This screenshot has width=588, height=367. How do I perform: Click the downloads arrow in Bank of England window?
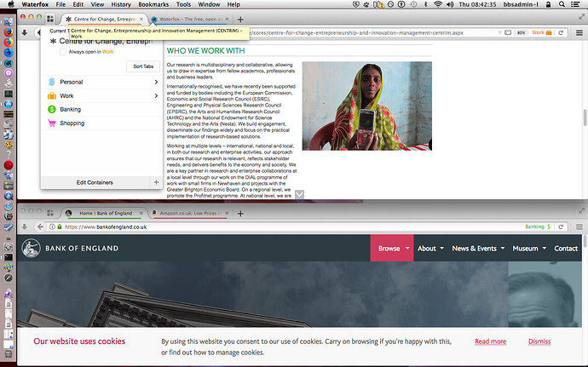click(25, 227)
